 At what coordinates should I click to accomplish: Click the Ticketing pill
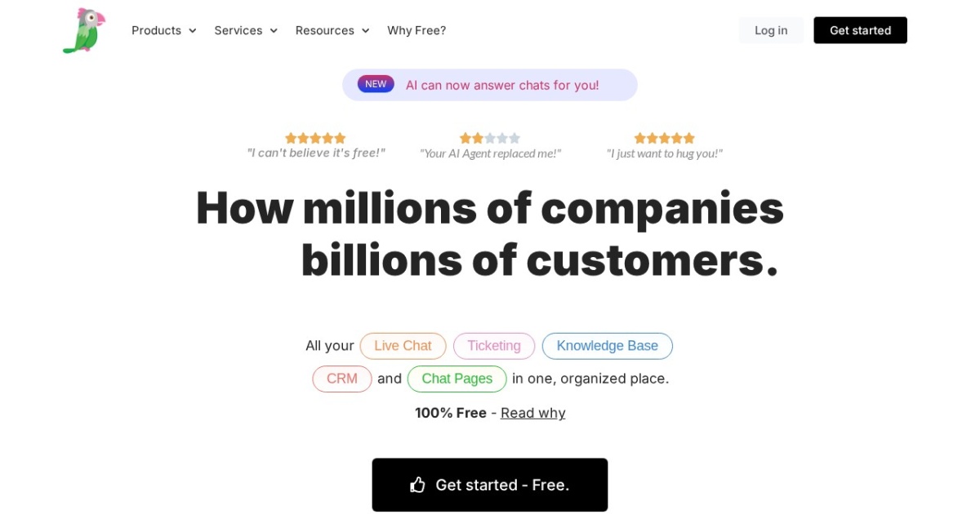click(494, 346)
